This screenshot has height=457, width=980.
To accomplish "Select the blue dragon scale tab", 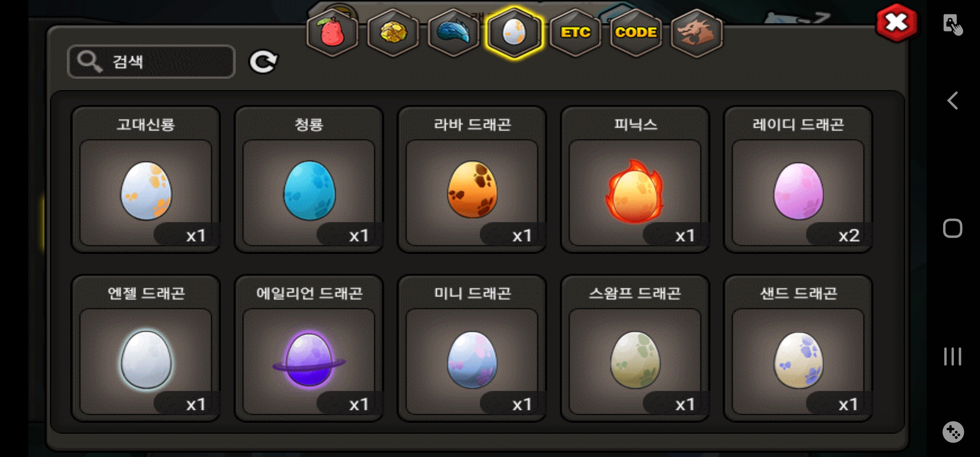I will point(454,33).
